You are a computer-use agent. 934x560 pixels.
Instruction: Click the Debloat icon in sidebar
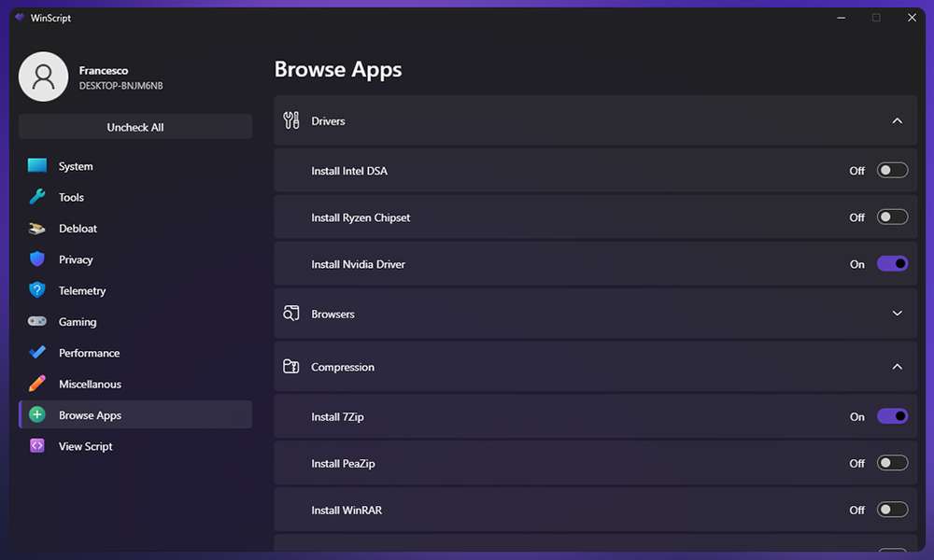click(37, 229)
